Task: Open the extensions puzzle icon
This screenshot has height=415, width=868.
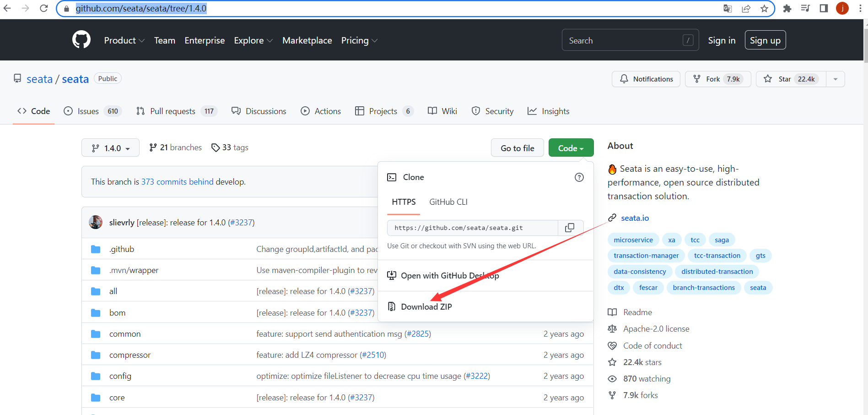Action: (787, 8)
